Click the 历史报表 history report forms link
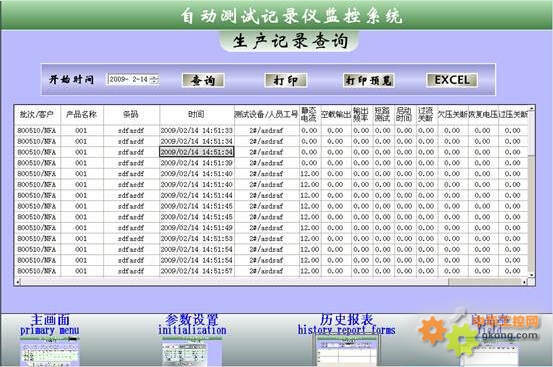 [x=346, y=324]
